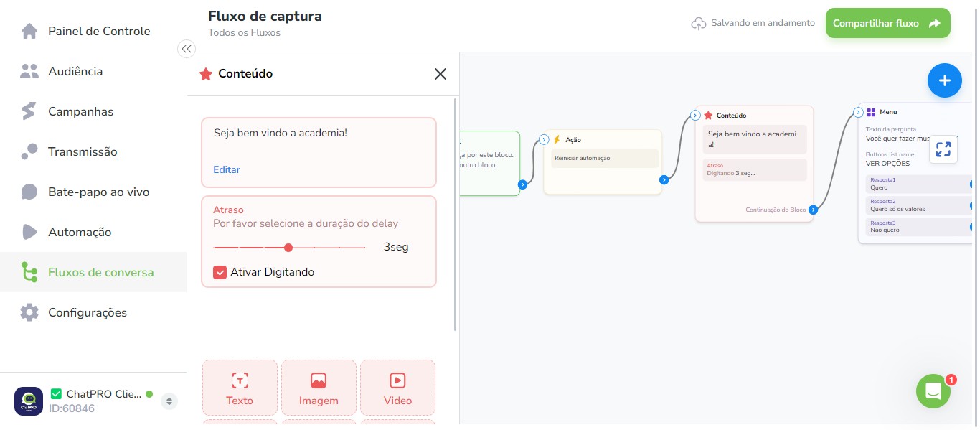The image size is (980, 430).
Task: Click the Atraso Digitando 3 seg block in canvas
Action: [755, 169]
